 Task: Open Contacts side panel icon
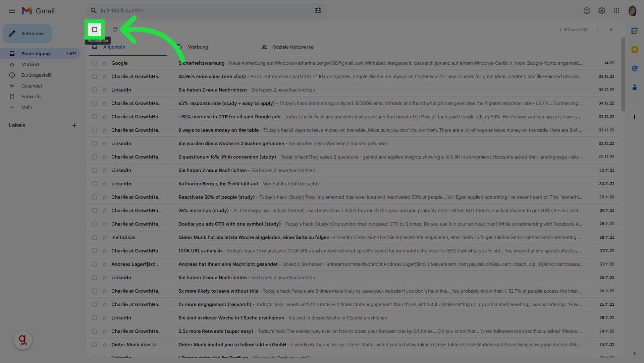click(x=635, y=87)
